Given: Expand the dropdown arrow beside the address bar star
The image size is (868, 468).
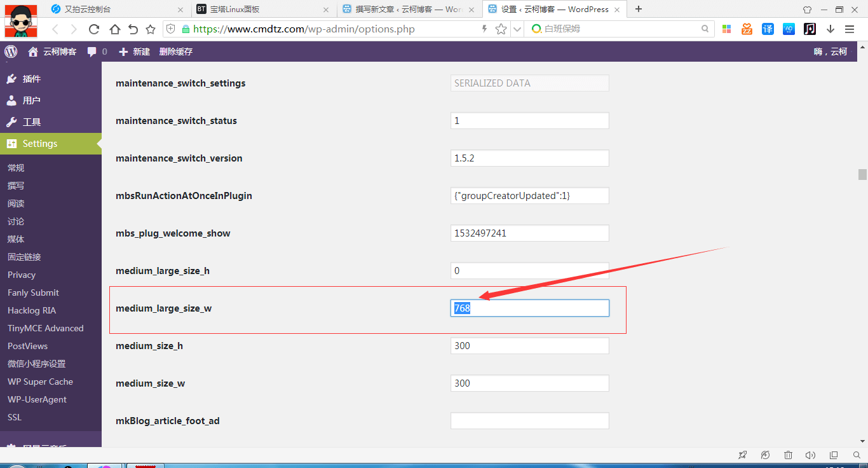Looking at the screenshot, I should click(517, 29).
